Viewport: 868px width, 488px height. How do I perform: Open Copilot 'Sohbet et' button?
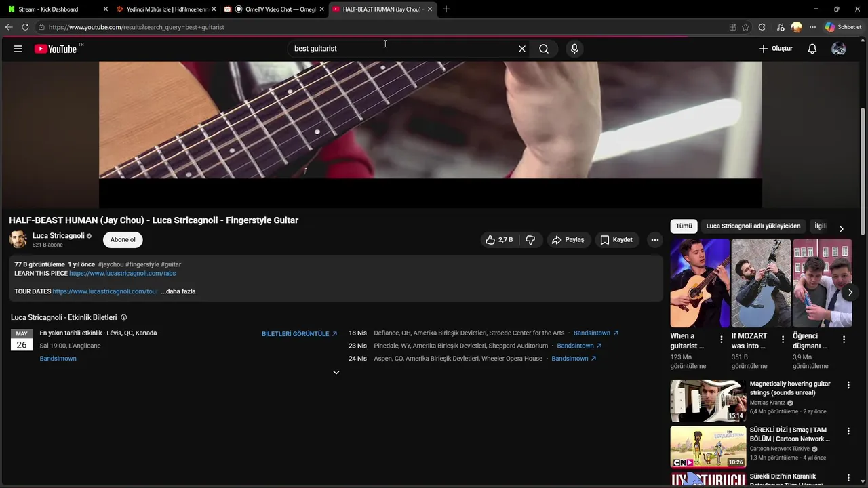(x=843, y=27)
